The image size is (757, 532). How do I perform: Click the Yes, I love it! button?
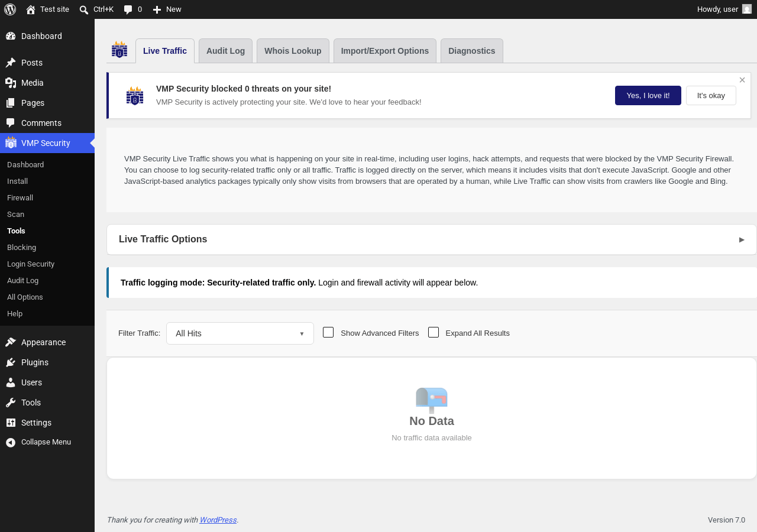[648, 95]
